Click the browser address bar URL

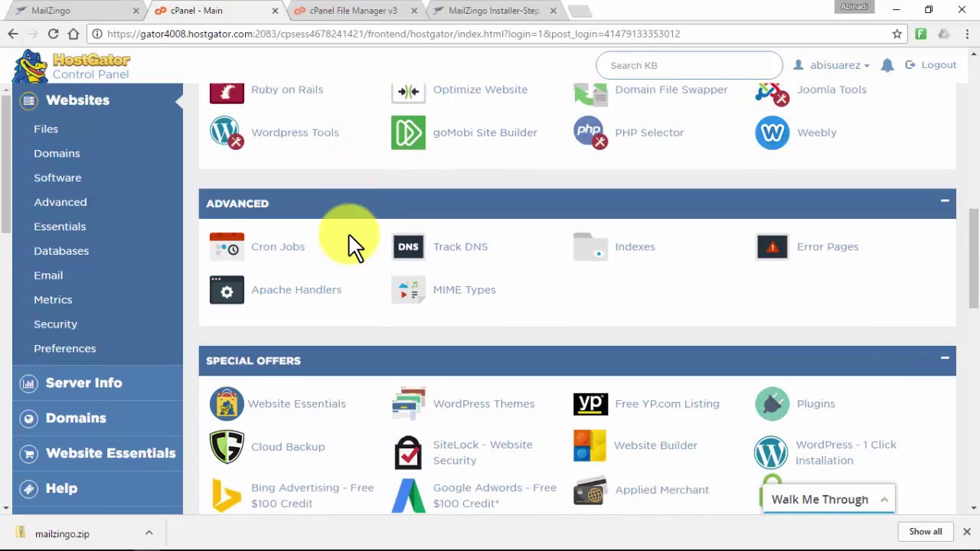(x=394, y=34)
